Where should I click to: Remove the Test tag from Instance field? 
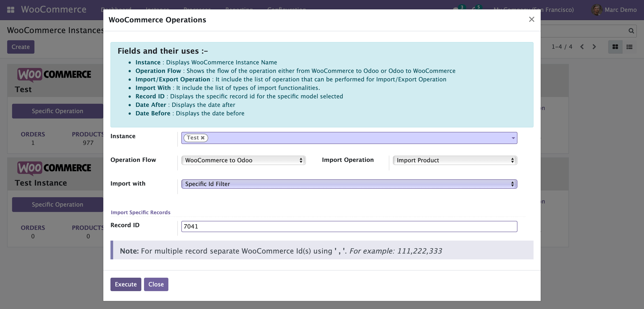(203, 138)
